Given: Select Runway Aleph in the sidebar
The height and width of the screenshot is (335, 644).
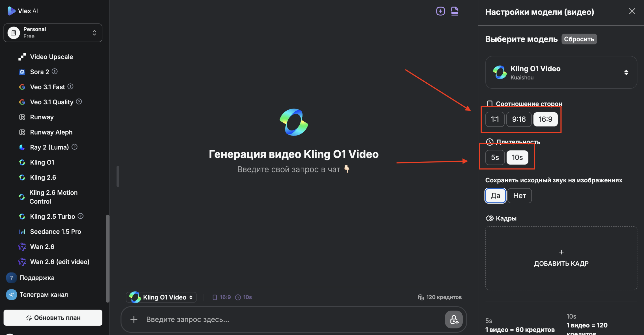Looking at the screenshot, I should (x=51, y=132).
